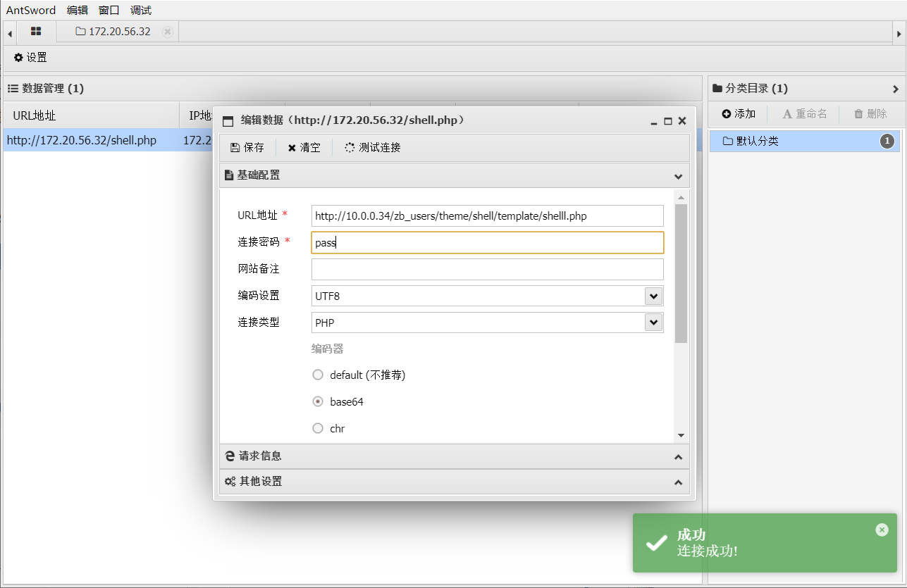Click the success checkmark icon
The width and height of the screenshot is (907, 588).
(x=656, y=543)
